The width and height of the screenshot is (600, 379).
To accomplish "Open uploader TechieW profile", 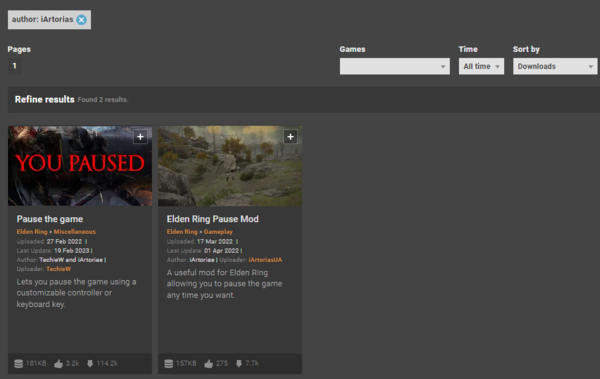I will [59, 269].
